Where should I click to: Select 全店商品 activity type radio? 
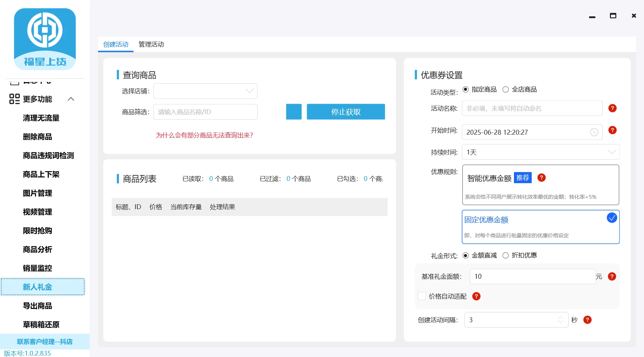click(x=506, y=89)
